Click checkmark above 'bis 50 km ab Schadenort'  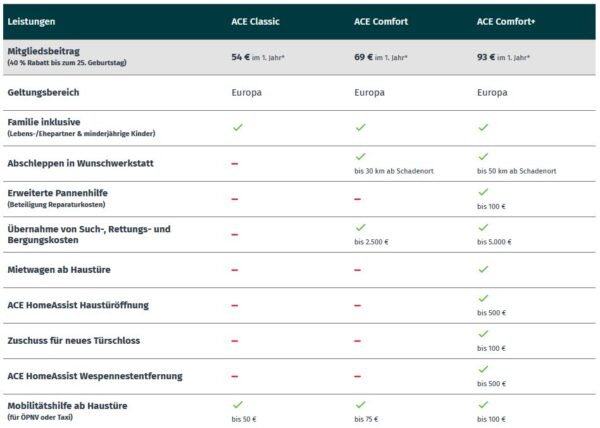pyautogui.click(x=483, y=156)
